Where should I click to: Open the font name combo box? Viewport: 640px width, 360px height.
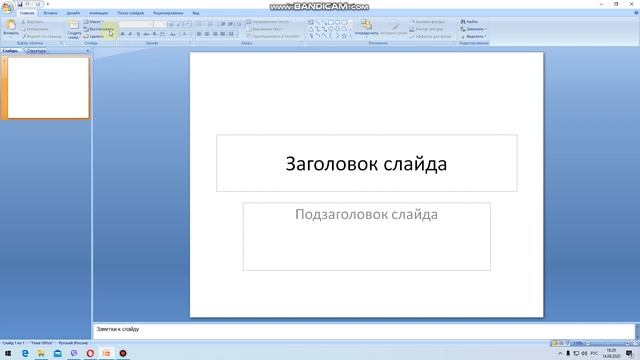tap(136, 24)
